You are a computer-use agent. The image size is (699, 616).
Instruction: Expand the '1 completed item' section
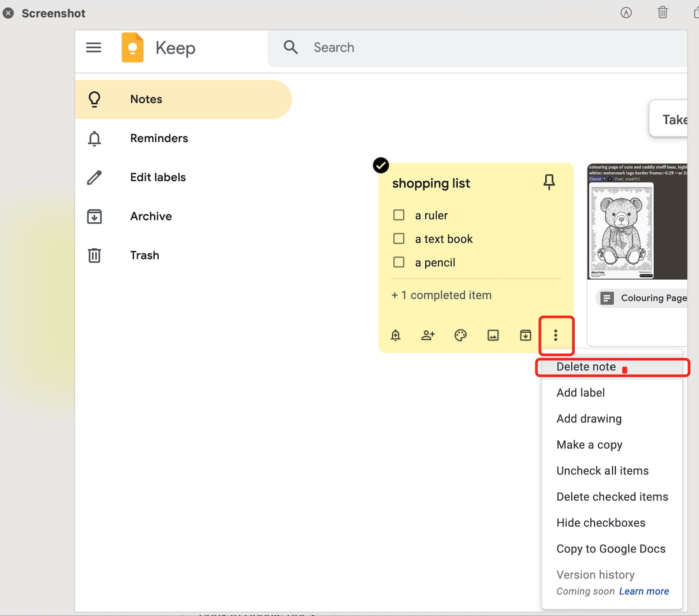click(441, 295)
